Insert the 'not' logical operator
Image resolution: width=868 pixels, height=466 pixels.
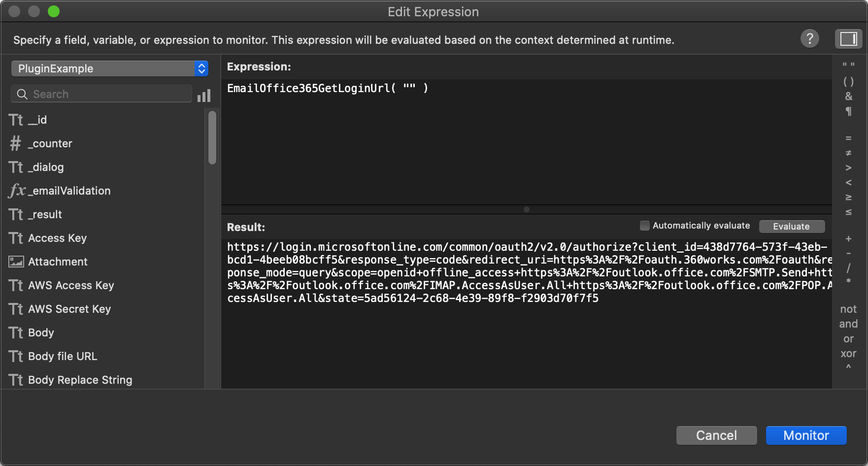848,309
